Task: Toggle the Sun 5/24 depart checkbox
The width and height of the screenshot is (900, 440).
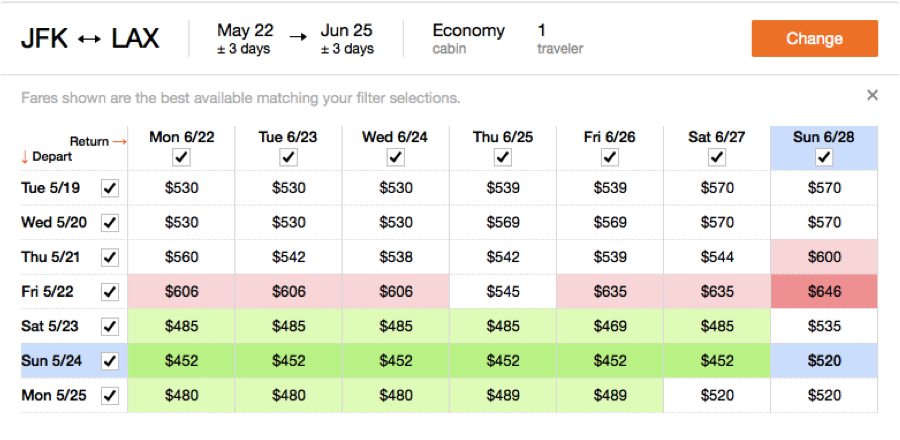Action: click(x=110, y=361)
